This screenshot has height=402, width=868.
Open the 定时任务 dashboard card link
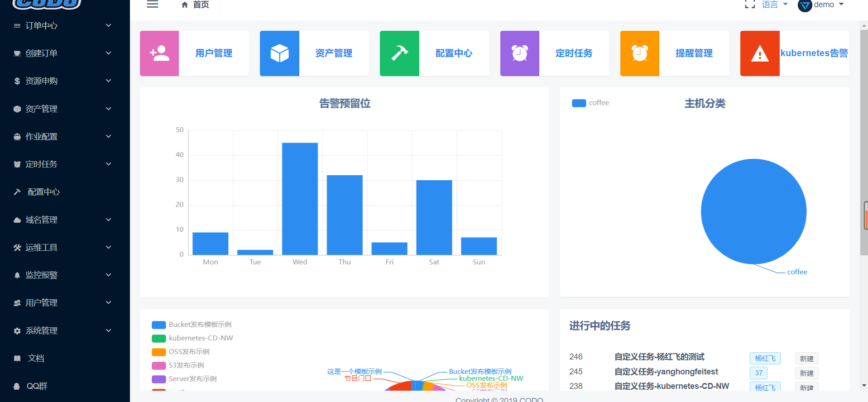(574, 53)
